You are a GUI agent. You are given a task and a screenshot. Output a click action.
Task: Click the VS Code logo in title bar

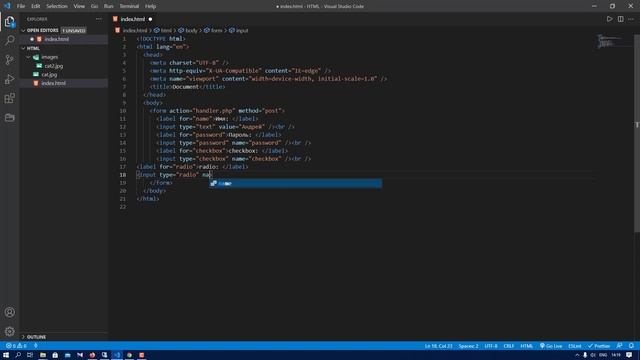[x=7, y=6]
